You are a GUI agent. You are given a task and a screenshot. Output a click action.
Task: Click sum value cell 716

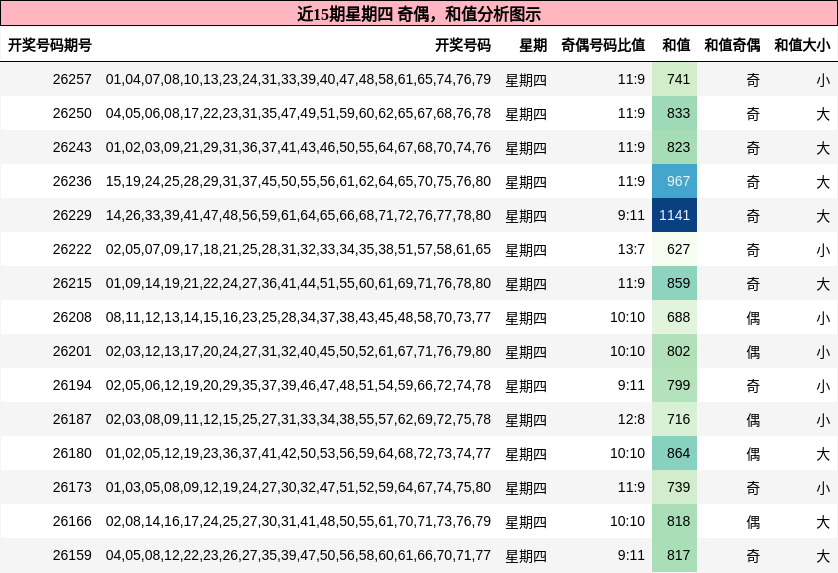[x=674, y=420]
